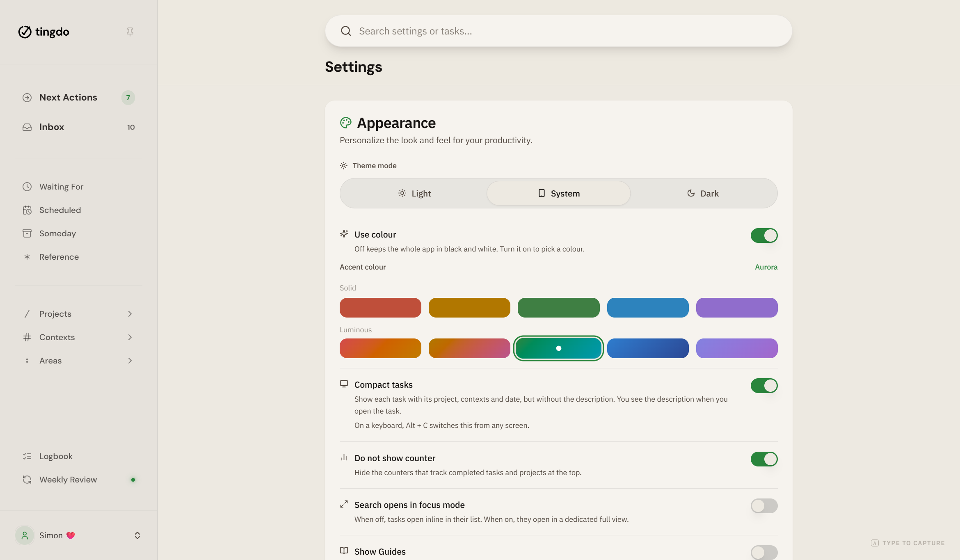Expand the Contexts chevron
This screenshot has width=960, height=560.
click(x=130, y=337)
